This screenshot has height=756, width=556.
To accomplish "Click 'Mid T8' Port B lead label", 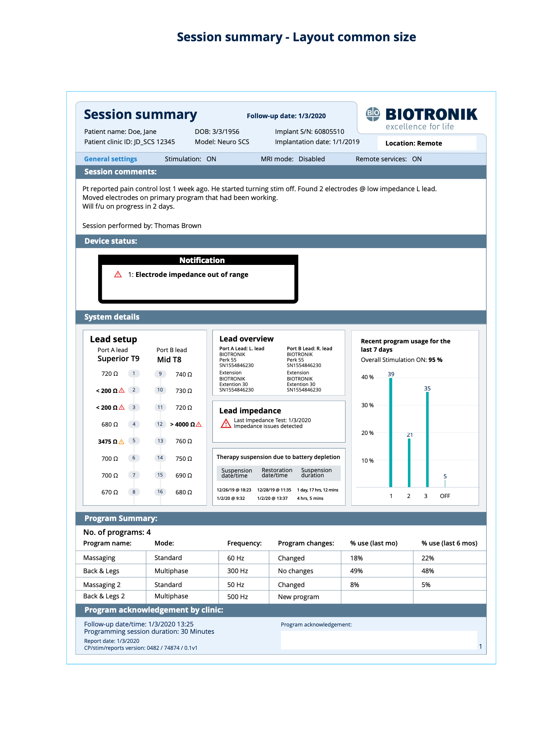I will 169,359.
